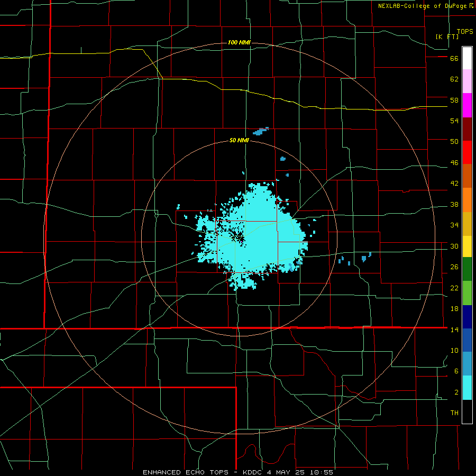Click the dark green 30 kft color band
This screenshot has height=476, width=476.
click(467, 269)
